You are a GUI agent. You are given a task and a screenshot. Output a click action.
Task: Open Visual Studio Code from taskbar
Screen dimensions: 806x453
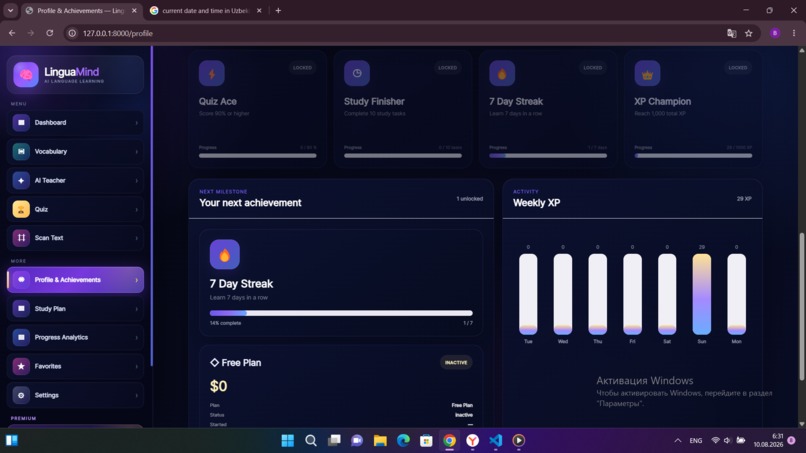[x=496, y=440]
